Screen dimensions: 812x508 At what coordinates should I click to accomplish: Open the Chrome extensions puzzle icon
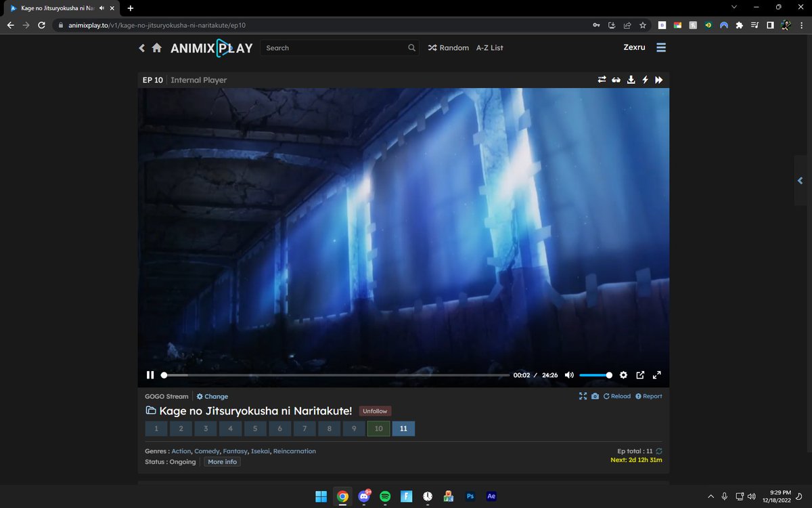pos(740,25)
